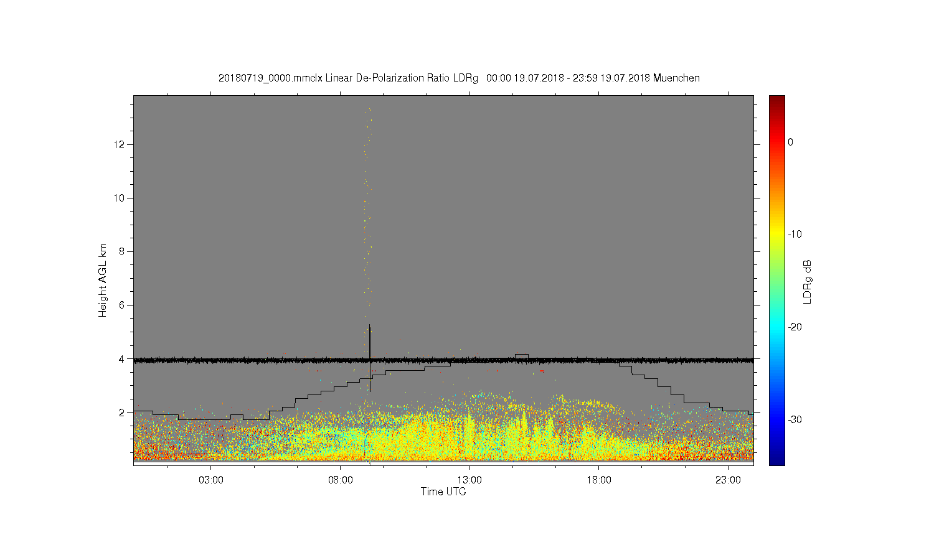
Task: Click the height tick label 12
Action: (120, 144)
